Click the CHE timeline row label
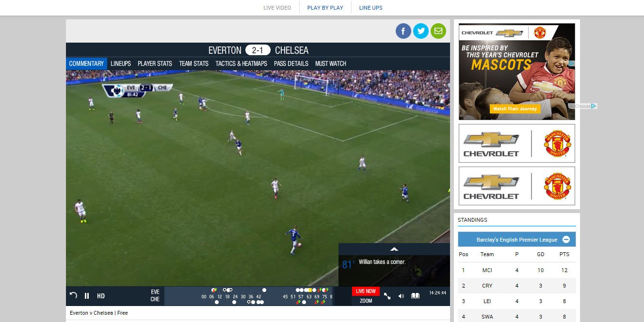The image size is (644, 322). [155, 299]
